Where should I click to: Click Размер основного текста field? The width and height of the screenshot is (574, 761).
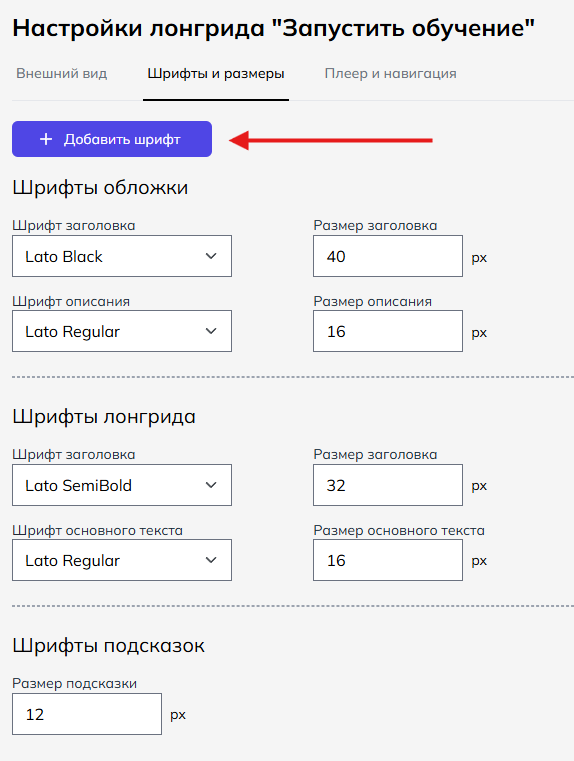388,560
